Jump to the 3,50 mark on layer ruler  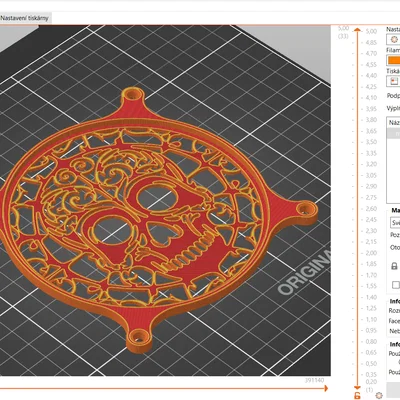[371, 142]
